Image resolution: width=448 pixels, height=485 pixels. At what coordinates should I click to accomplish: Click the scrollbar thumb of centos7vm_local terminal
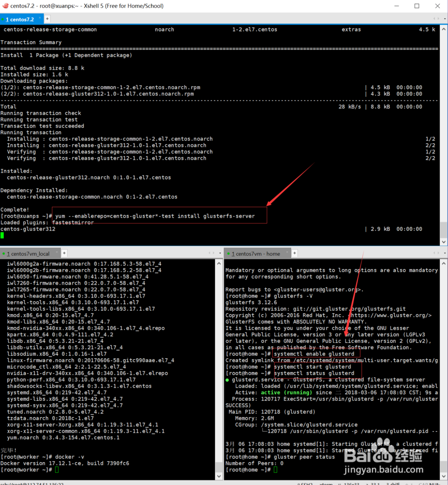coord(219,467)
